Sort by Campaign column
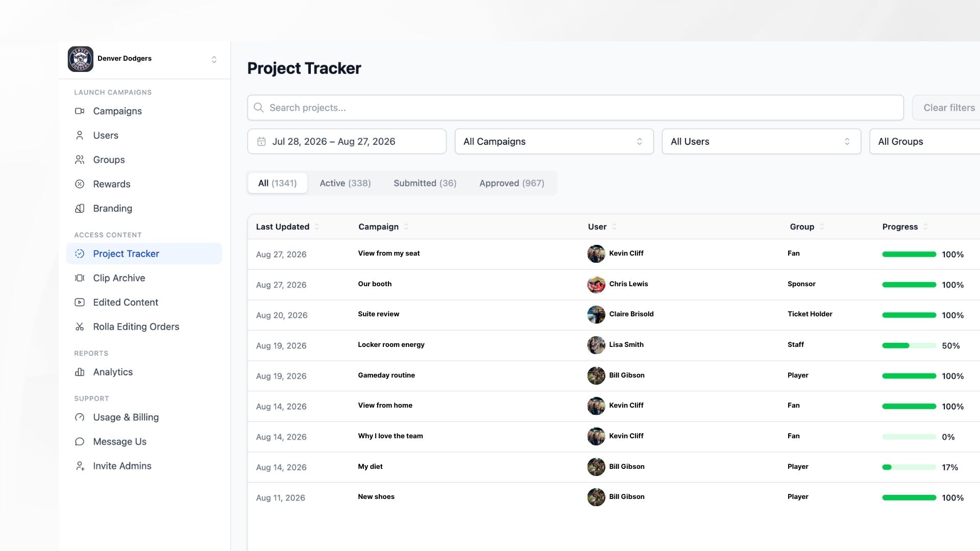 383,227
